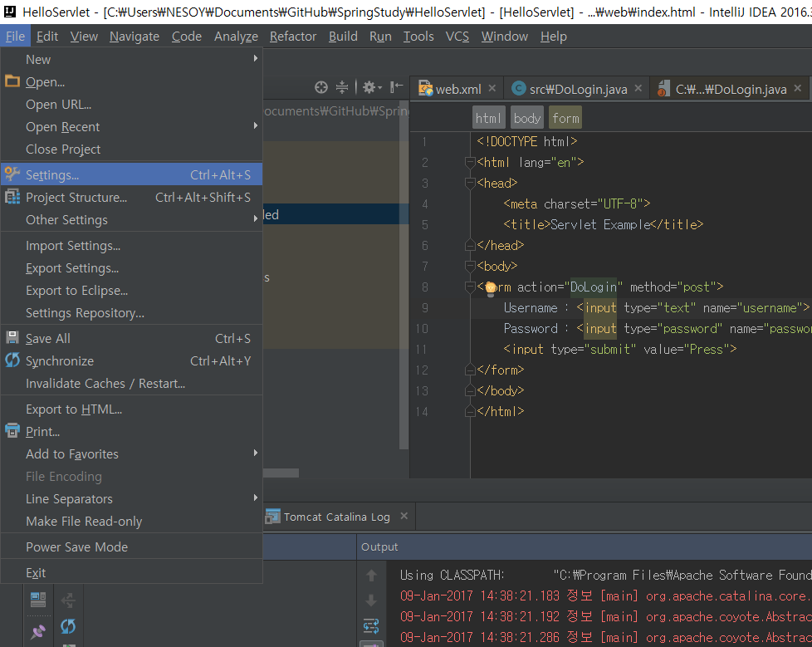Close the web.xml editor tab
This screenshot has width=812, height=647.
[x=492, y=89]
